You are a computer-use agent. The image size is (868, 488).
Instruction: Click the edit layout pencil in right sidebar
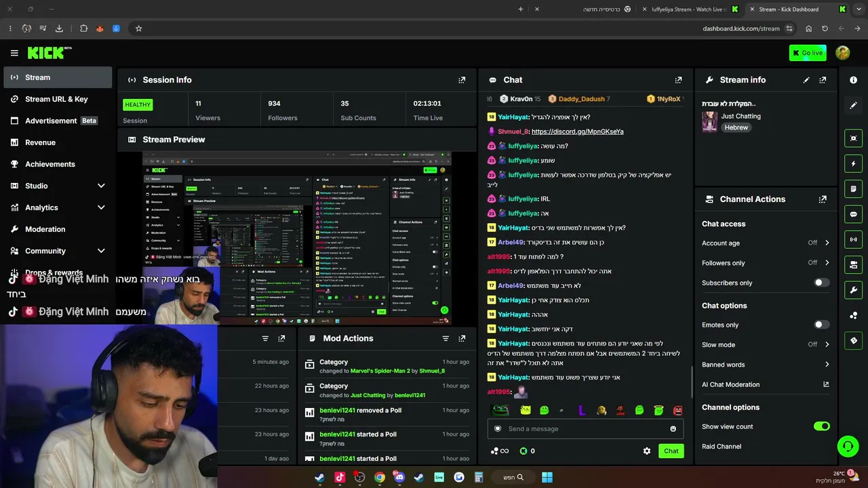pyautogui.click(x=853, y=105)
